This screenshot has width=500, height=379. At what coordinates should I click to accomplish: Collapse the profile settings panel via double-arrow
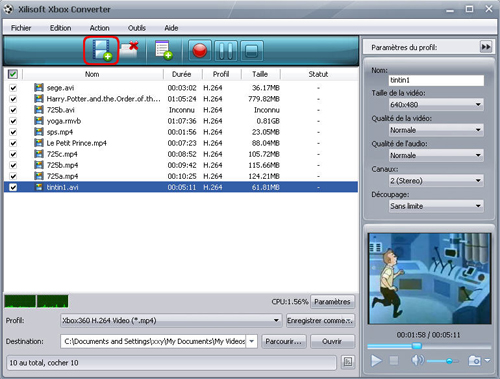pyautogui.click(x=486, y=47)
